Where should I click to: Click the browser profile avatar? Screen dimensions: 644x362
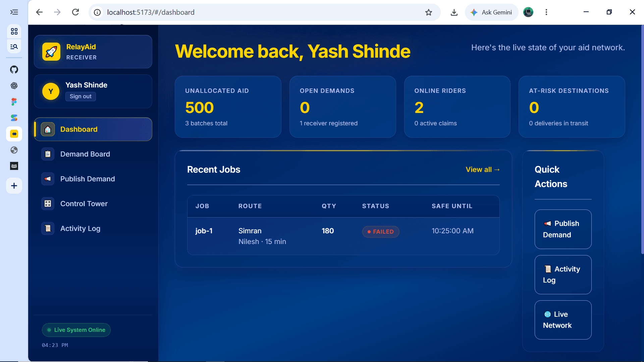click(x=528, y=12)
